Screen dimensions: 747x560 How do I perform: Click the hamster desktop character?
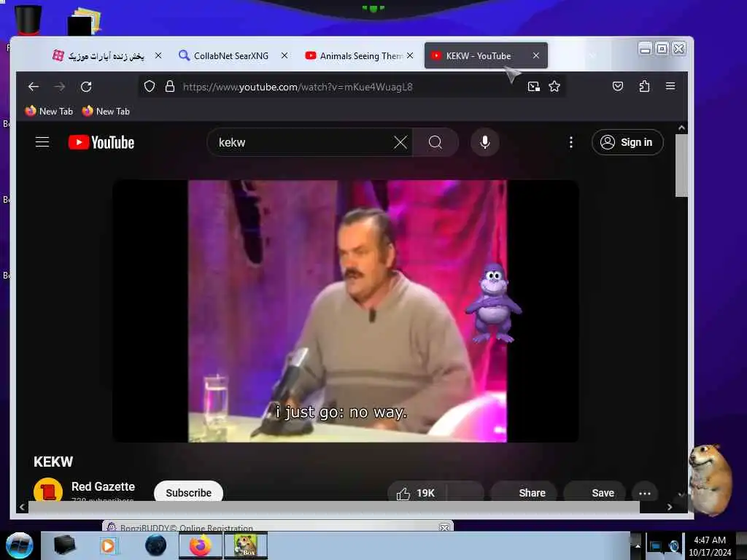pyautogui.click(x=710, y=480)
